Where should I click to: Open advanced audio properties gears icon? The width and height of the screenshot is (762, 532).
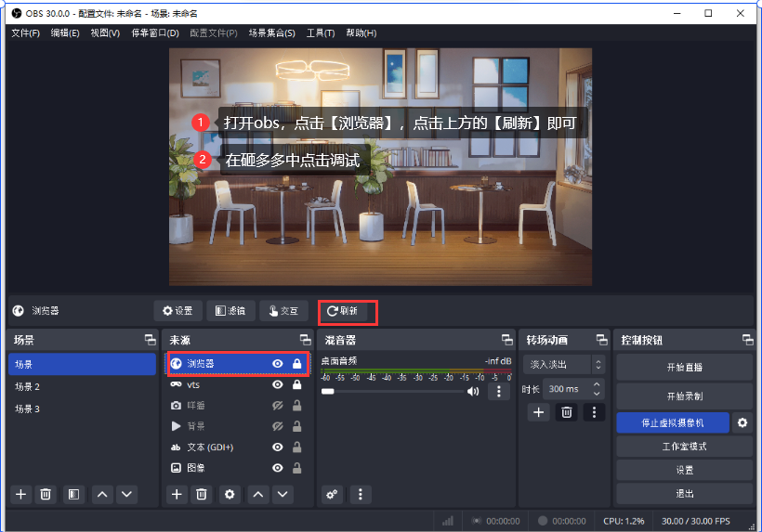(332, 495)
